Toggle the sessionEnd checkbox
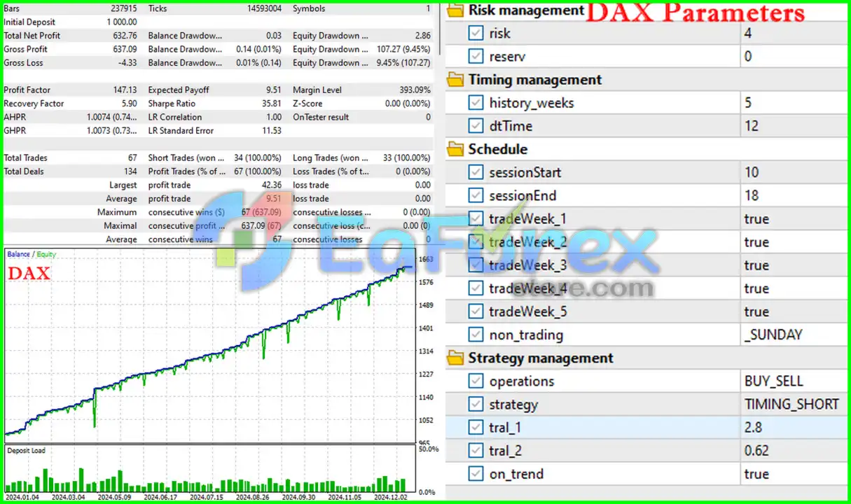The image size is (851, 504). [476, 195]
